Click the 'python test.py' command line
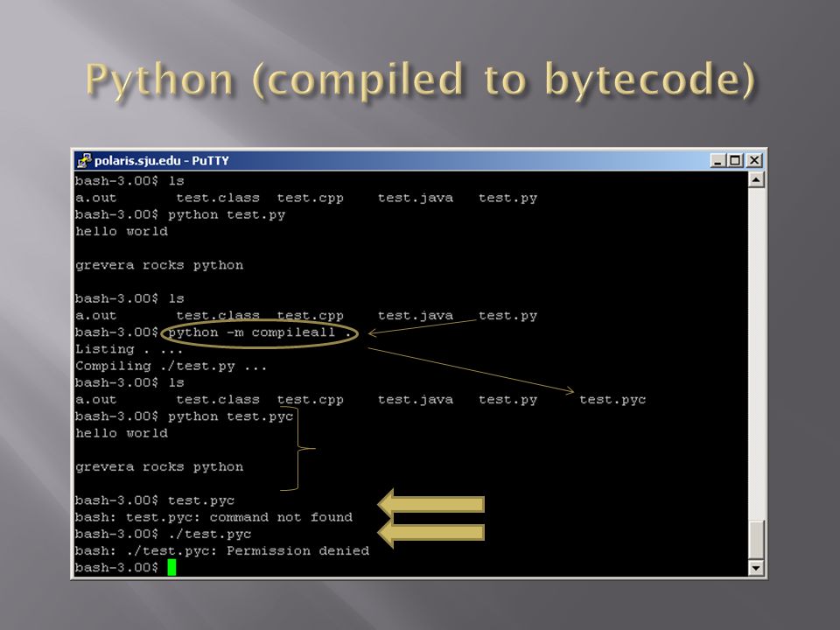Image resolution: width=840 pixels, height=630 pixels. (x=180, y=215)
